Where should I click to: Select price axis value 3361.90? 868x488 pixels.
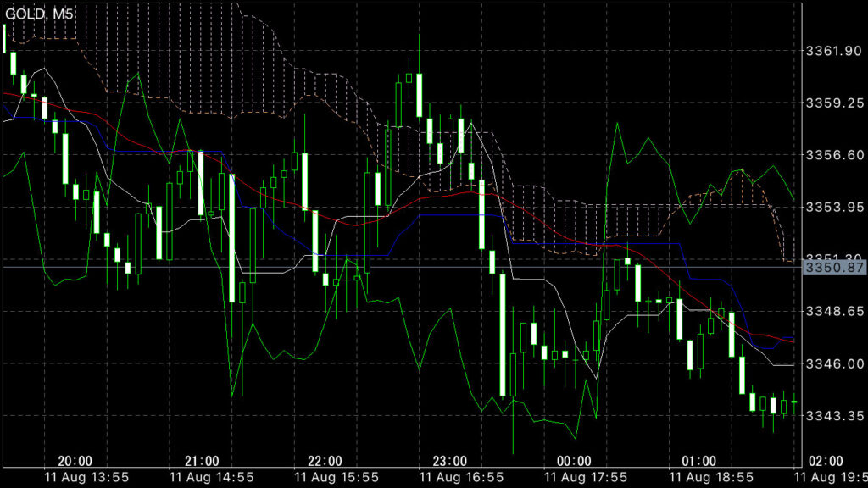point(834,51)
